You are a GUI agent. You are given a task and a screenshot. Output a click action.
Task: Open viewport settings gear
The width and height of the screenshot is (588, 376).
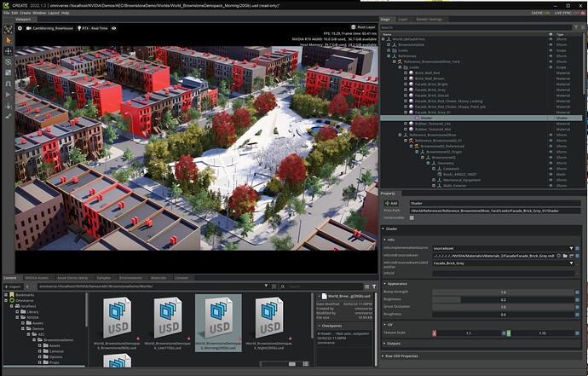coord(20,28)
